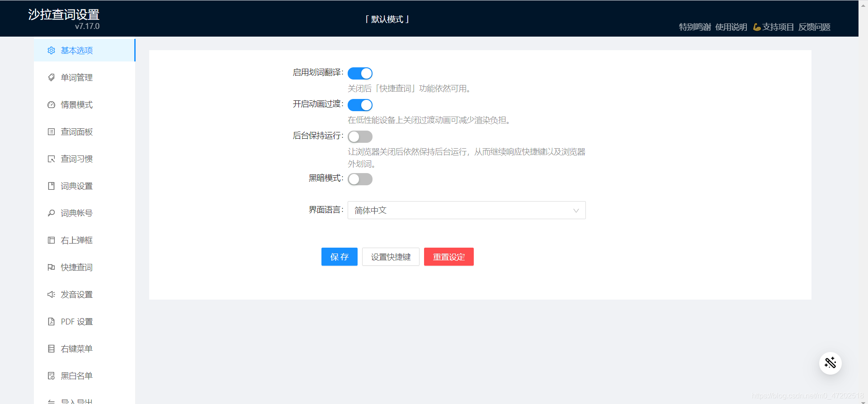Screen dimensions: 868x404
Task: Click the PDF file icon beside PDF 设置
Action: tap(52, 321)
